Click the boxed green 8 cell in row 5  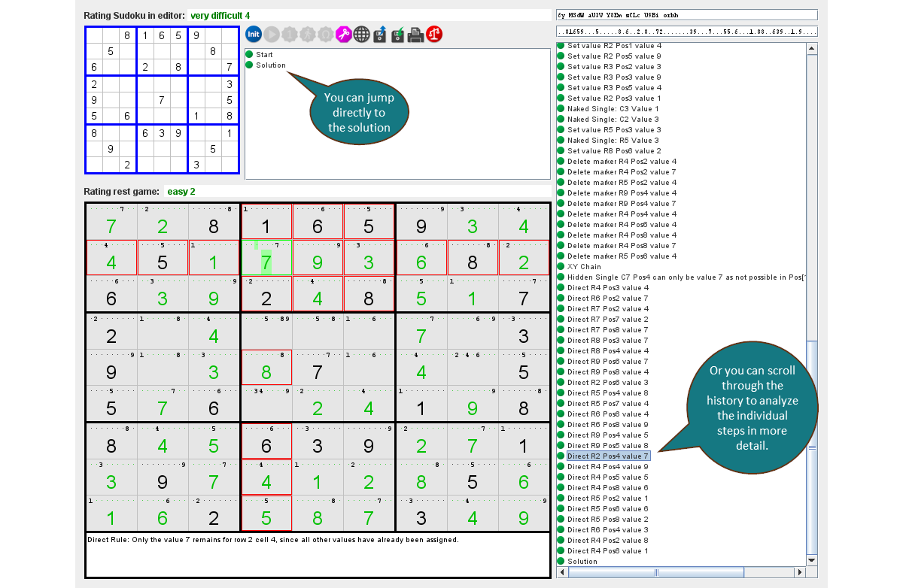click(266, 368)
